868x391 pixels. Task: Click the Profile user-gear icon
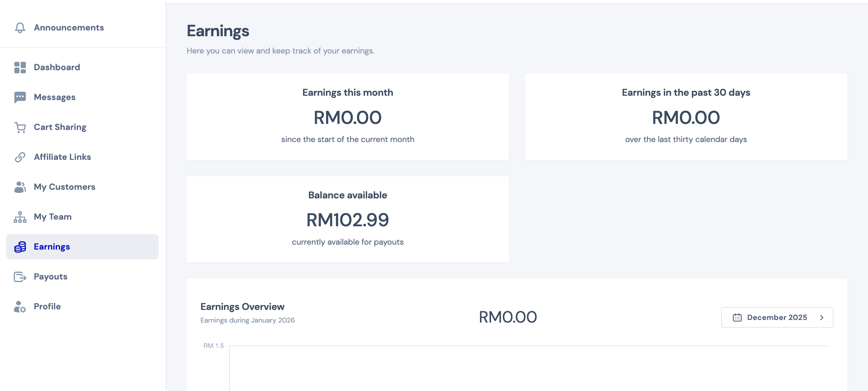point(20,307)
